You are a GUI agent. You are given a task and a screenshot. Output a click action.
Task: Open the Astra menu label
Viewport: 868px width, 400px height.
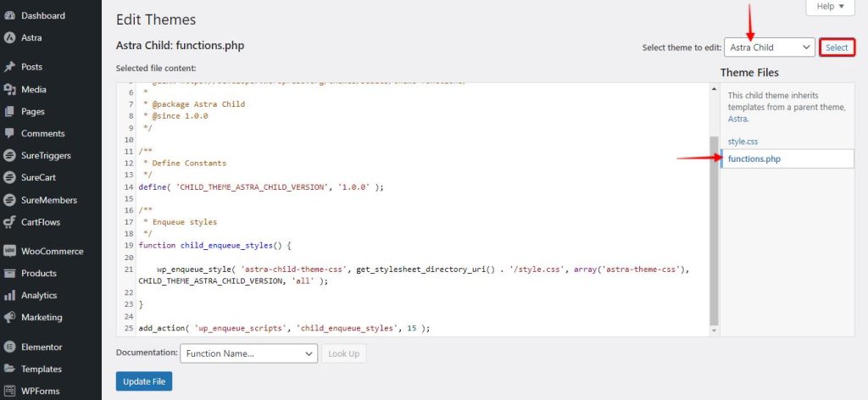pyautogui.click(x=31, y=37)
